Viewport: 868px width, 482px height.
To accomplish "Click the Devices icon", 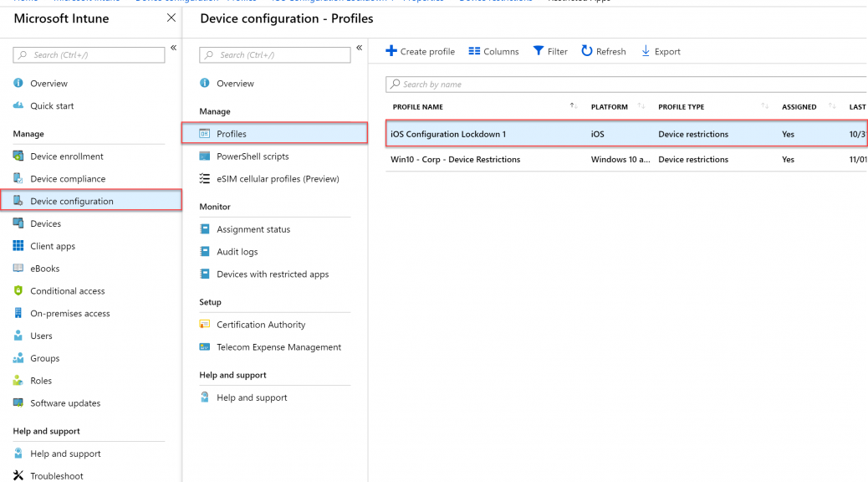I will point(18,223).
